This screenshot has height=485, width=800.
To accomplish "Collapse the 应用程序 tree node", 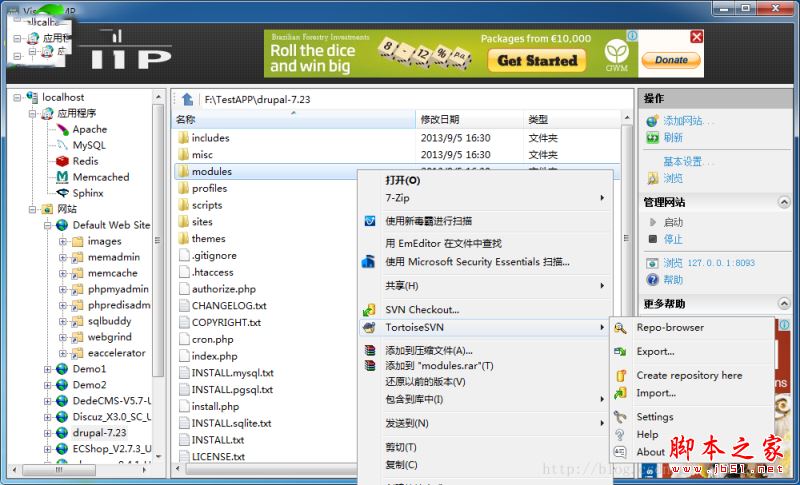I will point(33,113).
